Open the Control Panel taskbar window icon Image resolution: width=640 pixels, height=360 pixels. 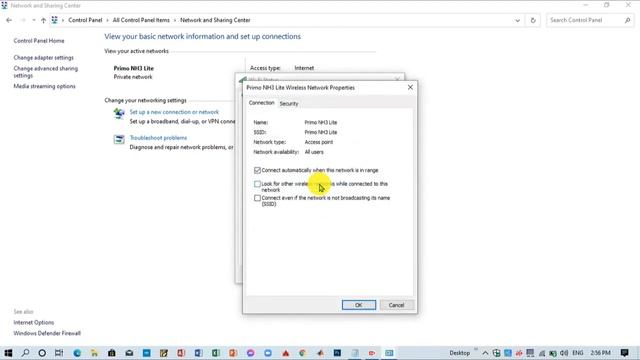pos(389,353)
